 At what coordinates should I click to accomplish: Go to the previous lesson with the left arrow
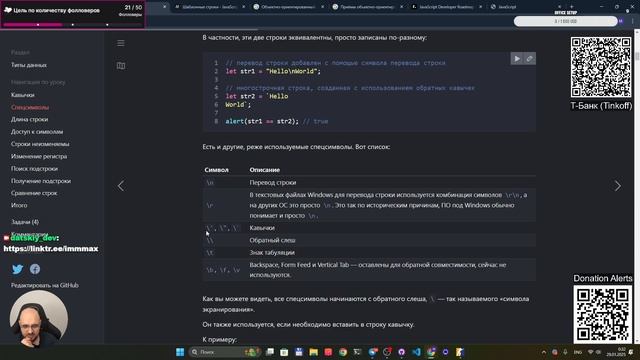click(x=121, y=186)
